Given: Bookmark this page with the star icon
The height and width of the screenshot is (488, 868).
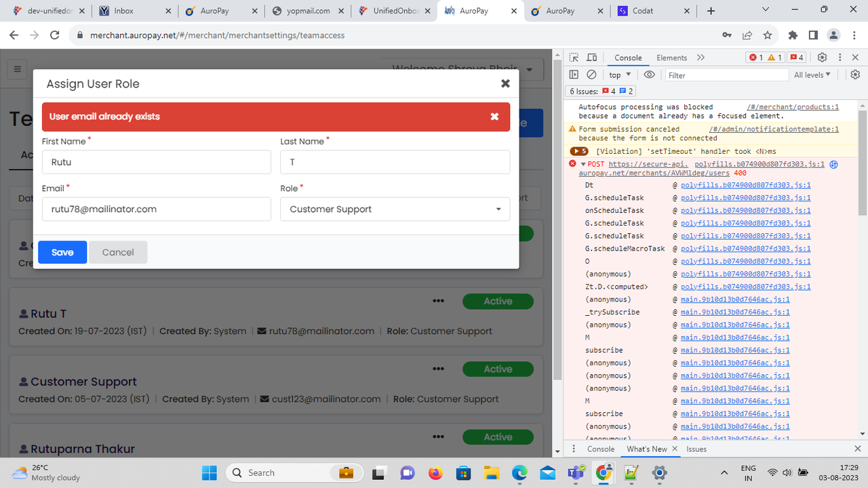Looking at the screenshot, I should point(768,35).
